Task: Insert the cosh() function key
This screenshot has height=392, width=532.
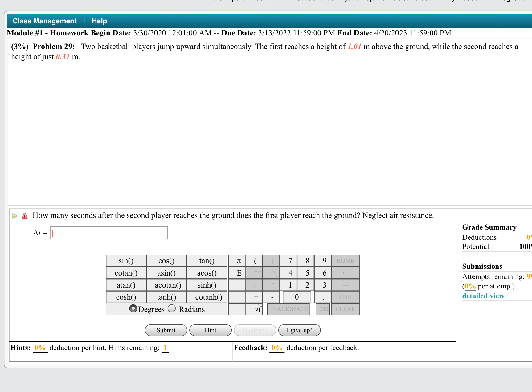Action: tap(126, 297)
